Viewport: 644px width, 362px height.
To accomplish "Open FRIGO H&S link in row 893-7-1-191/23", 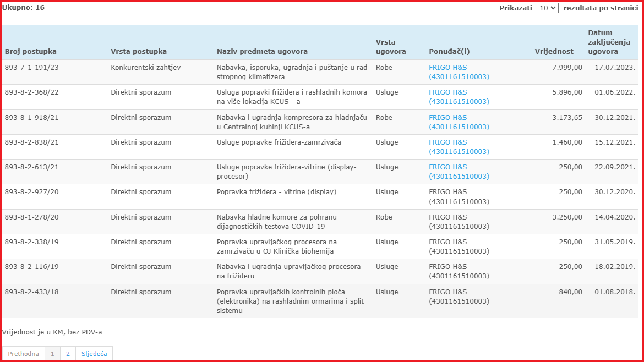I will pos(459,72).
